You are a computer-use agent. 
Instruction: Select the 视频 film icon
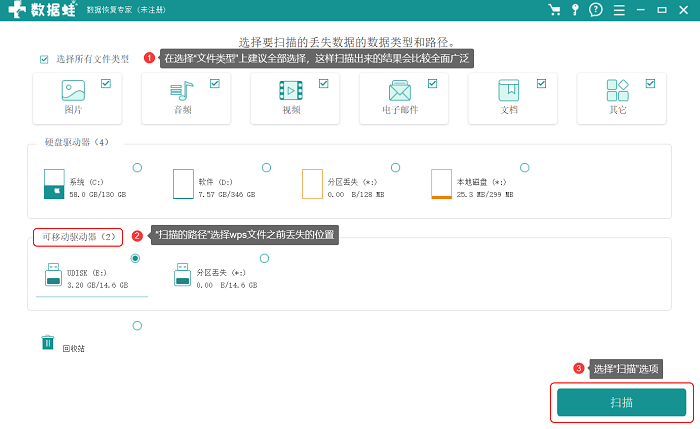pyautogui.click(x=291, y=91)
